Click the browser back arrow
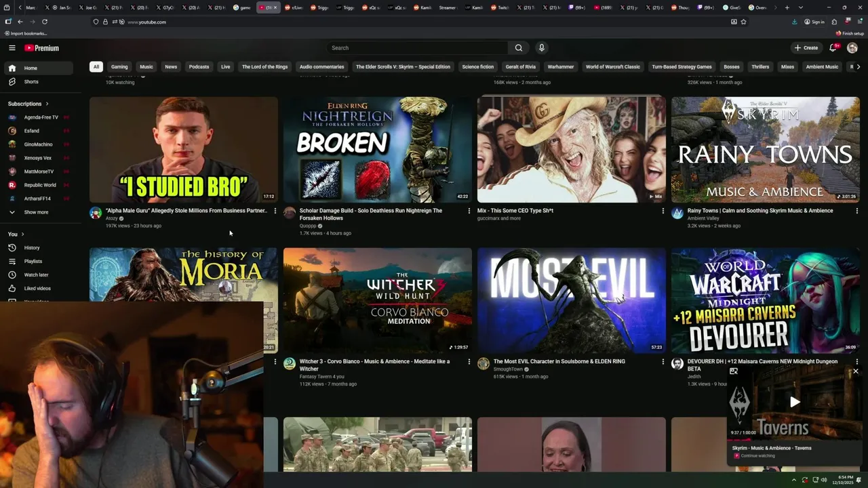 click(x=20, y=22)
